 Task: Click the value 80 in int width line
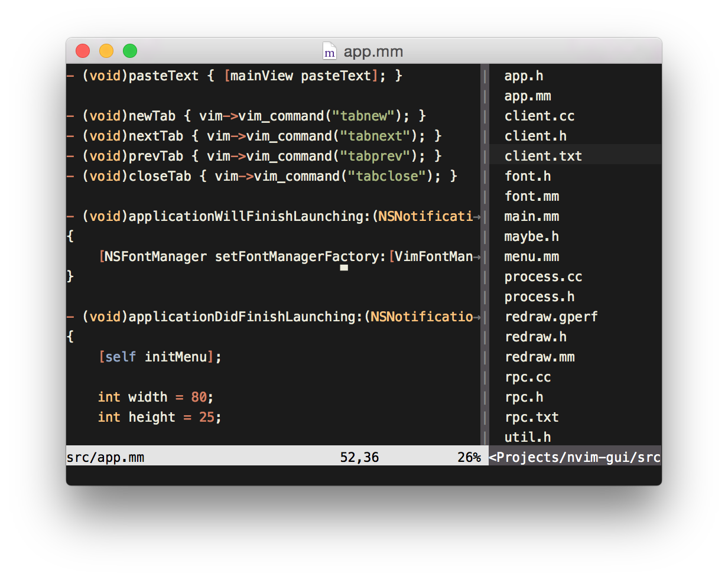[x=199, y=397]
